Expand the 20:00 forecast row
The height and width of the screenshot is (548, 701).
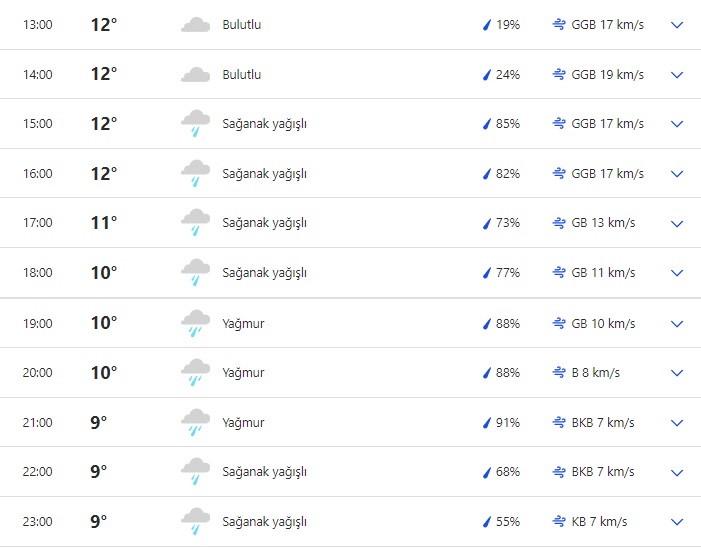tap(677, 373)
